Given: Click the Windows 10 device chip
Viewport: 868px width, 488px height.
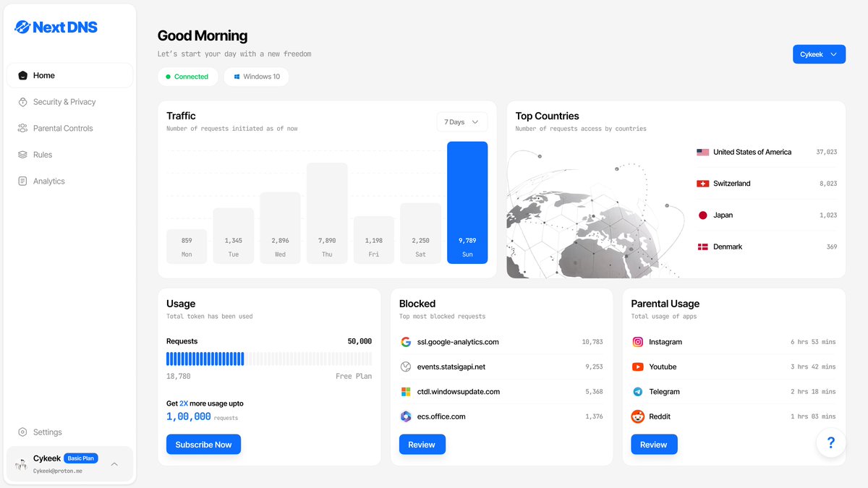Looking at the screenshot, I should coord(256,77).
